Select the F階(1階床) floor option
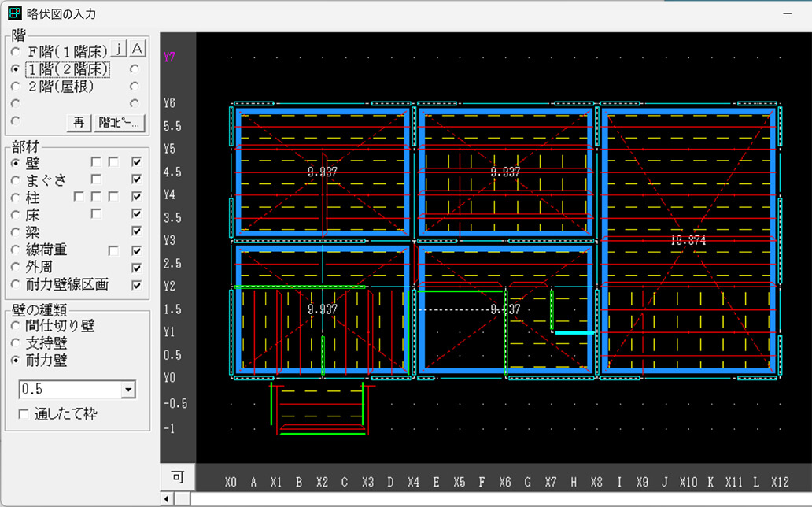The height and width of the screenshot is (507, 812). click(x=17, y=52)
